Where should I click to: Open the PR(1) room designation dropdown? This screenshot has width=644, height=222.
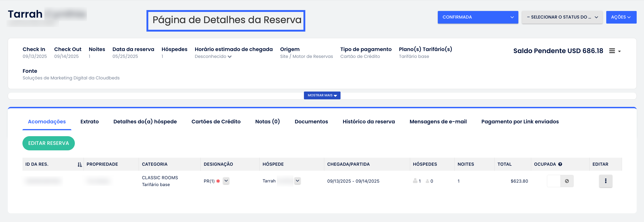226,181
